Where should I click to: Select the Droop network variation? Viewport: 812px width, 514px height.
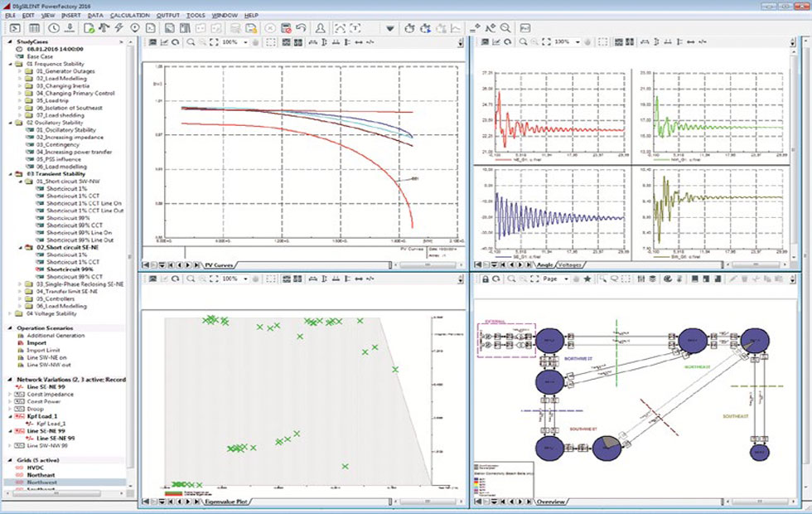pyautogui.click(x=35, y=410)
